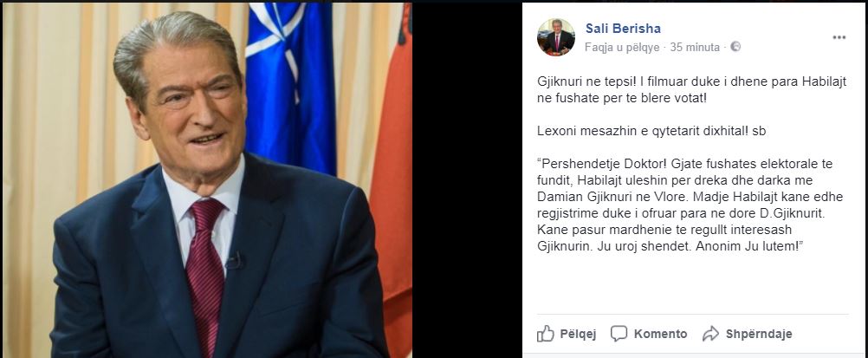Open the three-dot post options menu
The width and height of the screenshot is (868, 358).
point(839,37)
